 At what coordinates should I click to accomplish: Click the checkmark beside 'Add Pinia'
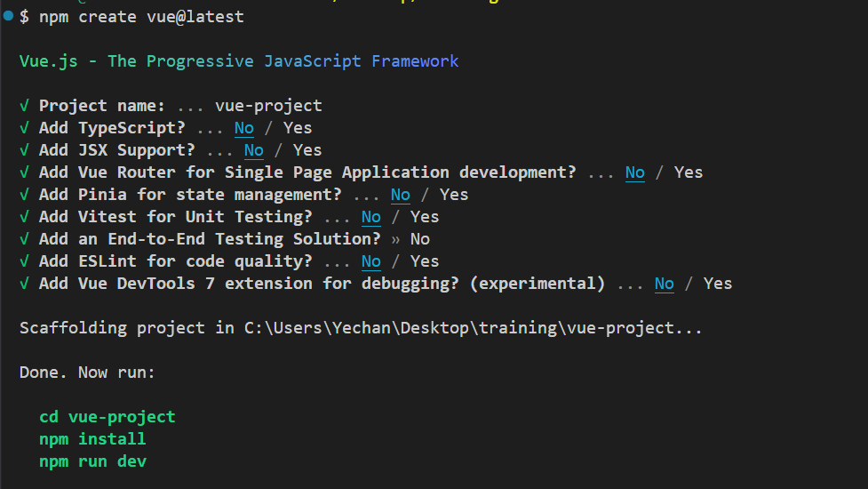tap(24, 195)
